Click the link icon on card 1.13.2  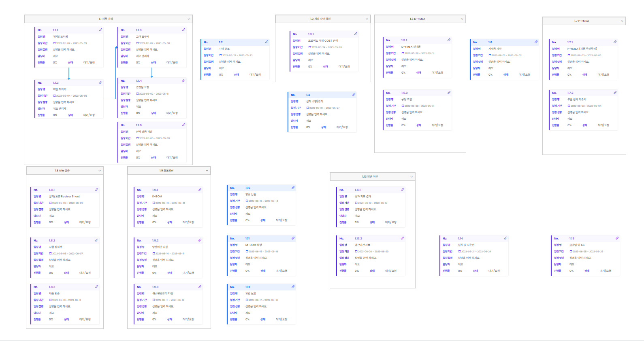pos(402,238)
